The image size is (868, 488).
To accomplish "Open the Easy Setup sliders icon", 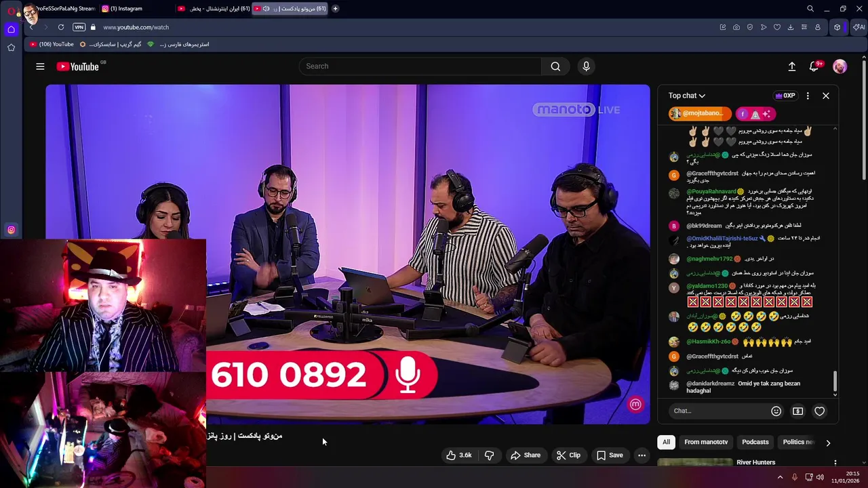I will [x=804, y=27].
